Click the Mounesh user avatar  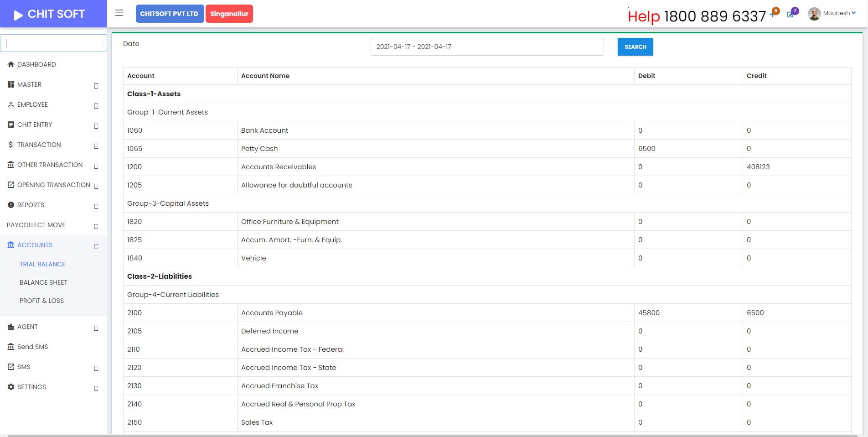pos(814,14)
